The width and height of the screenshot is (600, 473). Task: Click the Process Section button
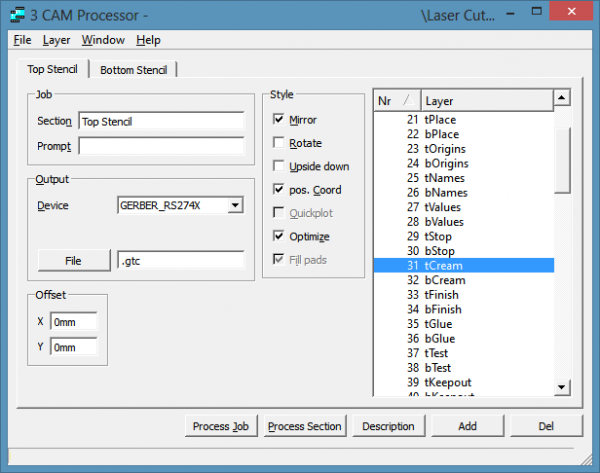point(305,426)
